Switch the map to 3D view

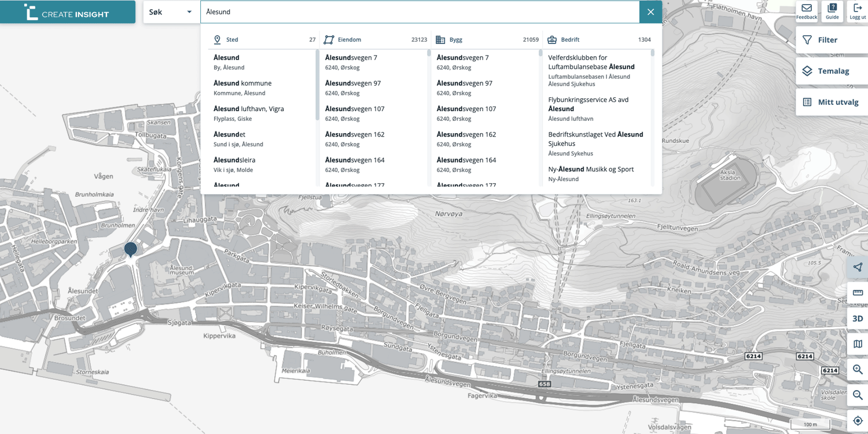[x=858, y=318]
